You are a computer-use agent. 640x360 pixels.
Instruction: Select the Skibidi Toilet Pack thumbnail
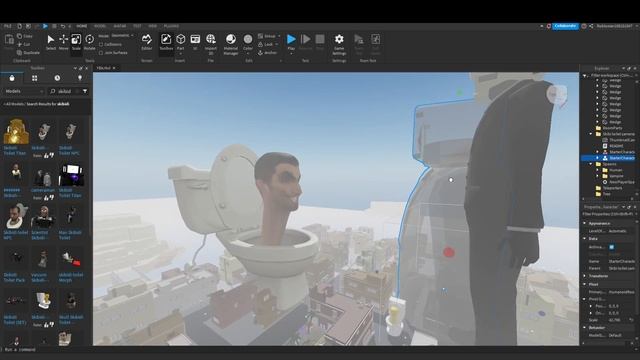[16, 258]
